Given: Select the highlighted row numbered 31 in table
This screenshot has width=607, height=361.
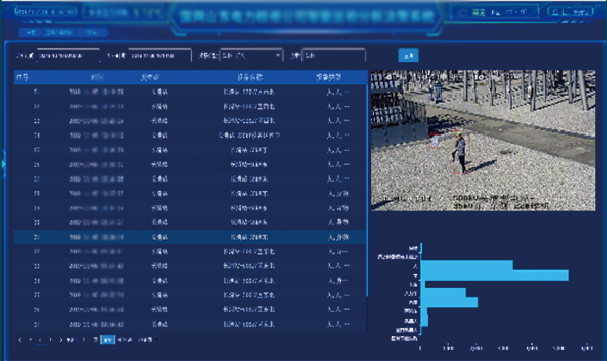Looking at the screenshot, I should (x=190, y=237).
